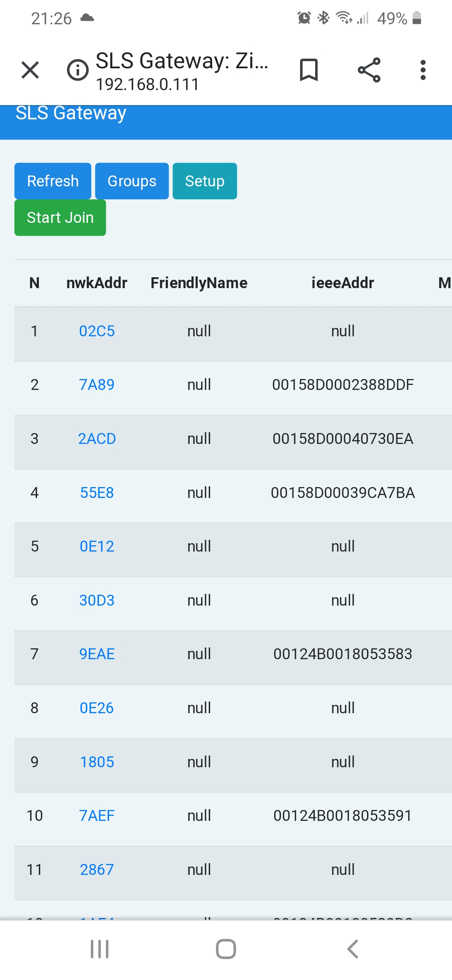Open device 02C5 details

97,331
